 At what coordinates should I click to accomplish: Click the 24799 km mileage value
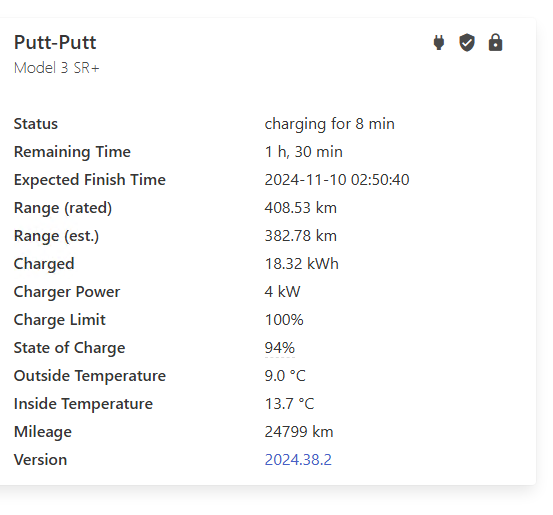(299, 432)
